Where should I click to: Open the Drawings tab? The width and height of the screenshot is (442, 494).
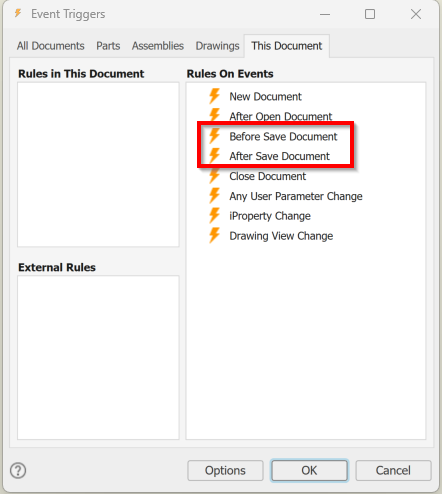(x=217, y=46)
